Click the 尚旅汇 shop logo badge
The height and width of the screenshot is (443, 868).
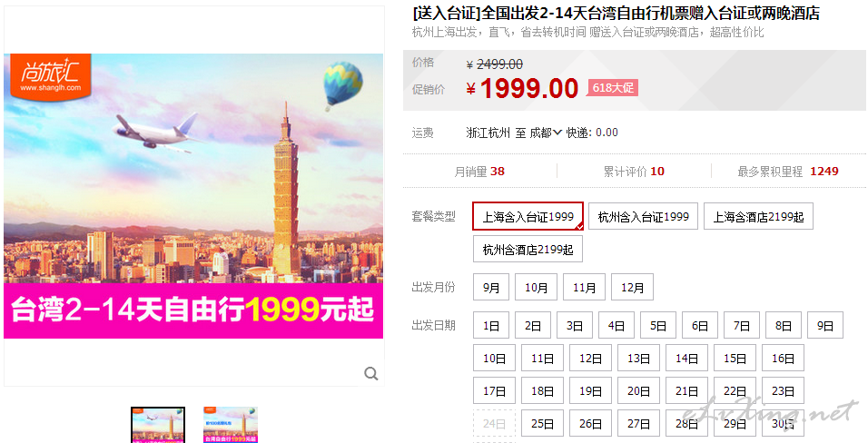click(x=50, y=77)
